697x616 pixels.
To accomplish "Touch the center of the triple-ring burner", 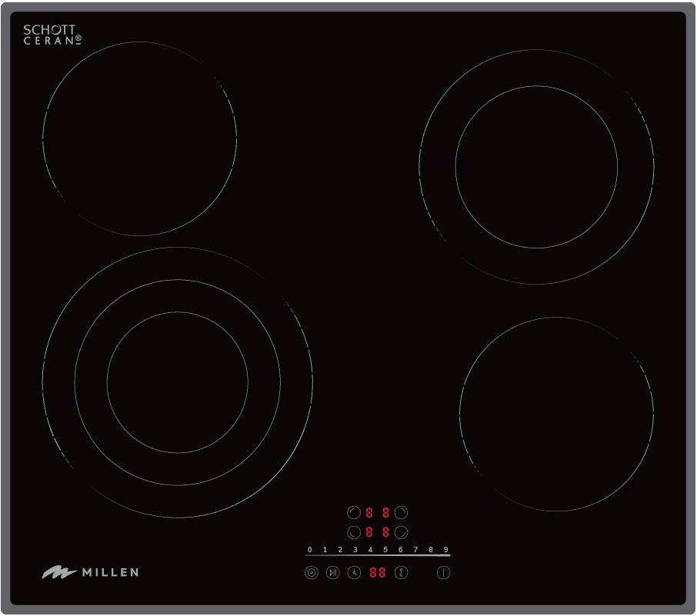I will tap(178, 382).
